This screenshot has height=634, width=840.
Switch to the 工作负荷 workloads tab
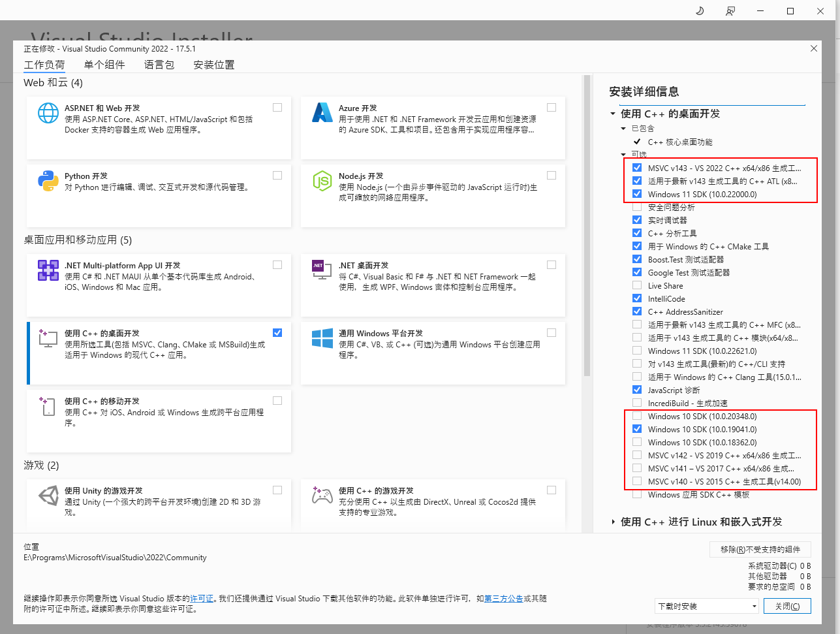[x=44, y=65]
